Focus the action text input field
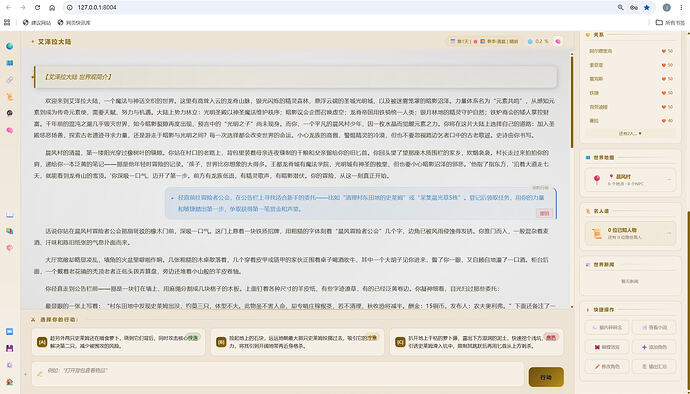The image size is (690, 394). click(277, 374)
